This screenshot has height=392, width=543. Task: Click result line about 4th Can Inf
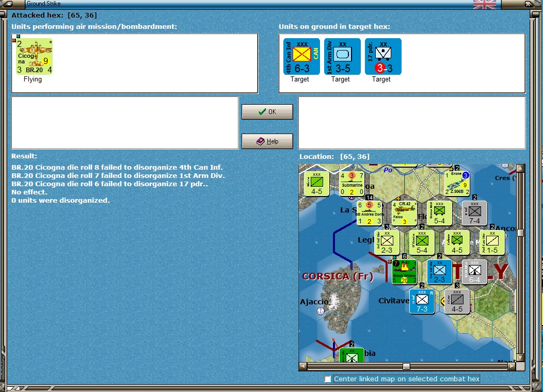click(x=117, y=167)
